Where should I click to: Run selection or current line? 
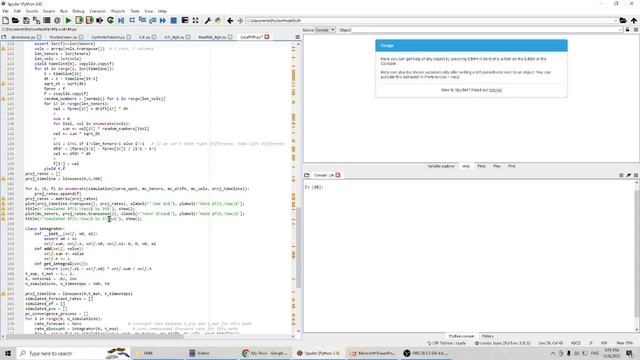click(x=100, y=20)
